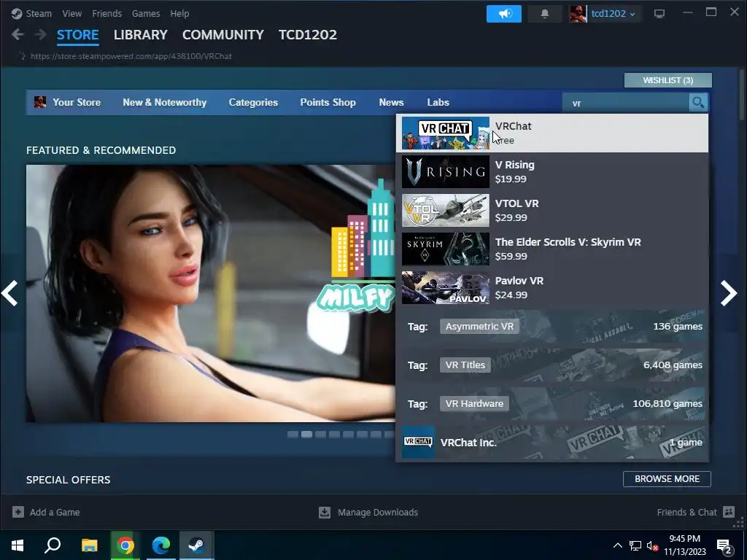Select the VTOL VR search result
The width and height of the screenshot is (747, 560).
(x=552, y=210)
